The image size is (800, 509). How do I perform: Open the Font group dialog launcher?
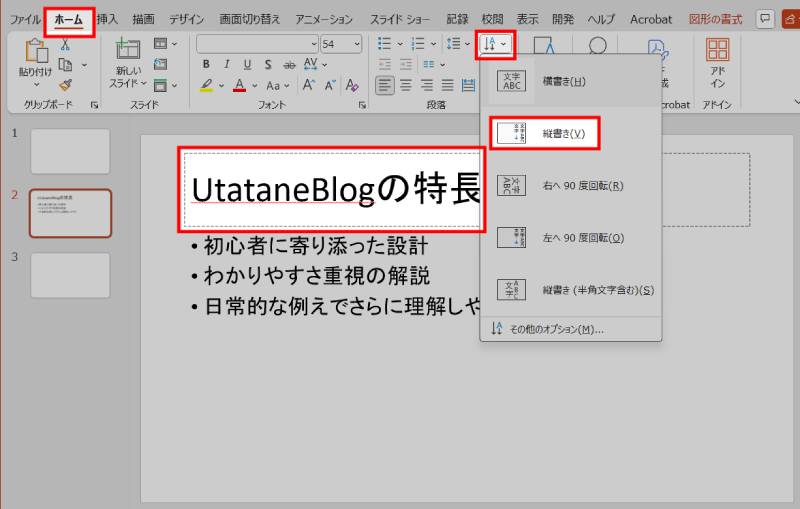click(362, 105)
